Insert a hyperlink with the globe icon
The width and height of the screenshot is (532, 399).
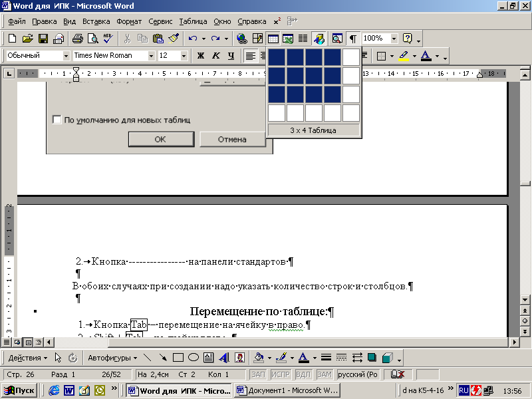[242, 39]
